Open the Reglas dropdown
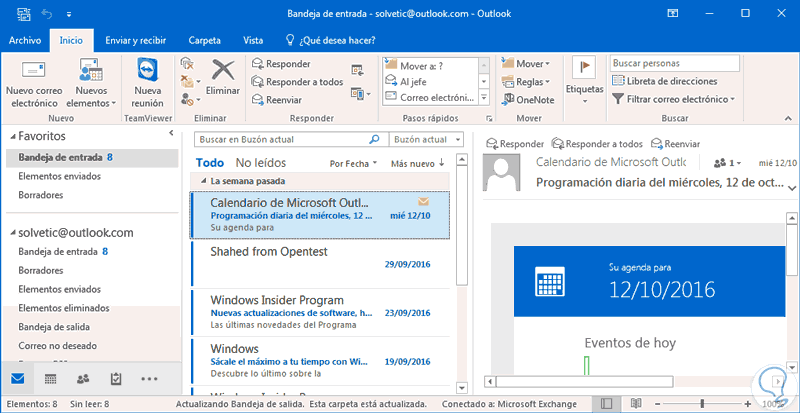 [x=526, y=82]
